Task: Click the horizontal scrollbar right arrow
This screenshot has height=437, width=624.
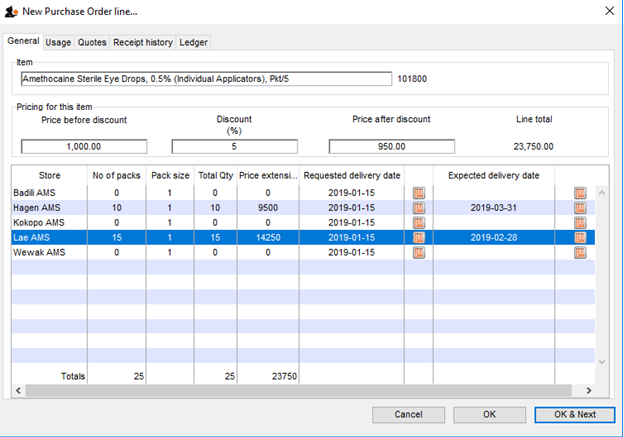Action: 589,390
